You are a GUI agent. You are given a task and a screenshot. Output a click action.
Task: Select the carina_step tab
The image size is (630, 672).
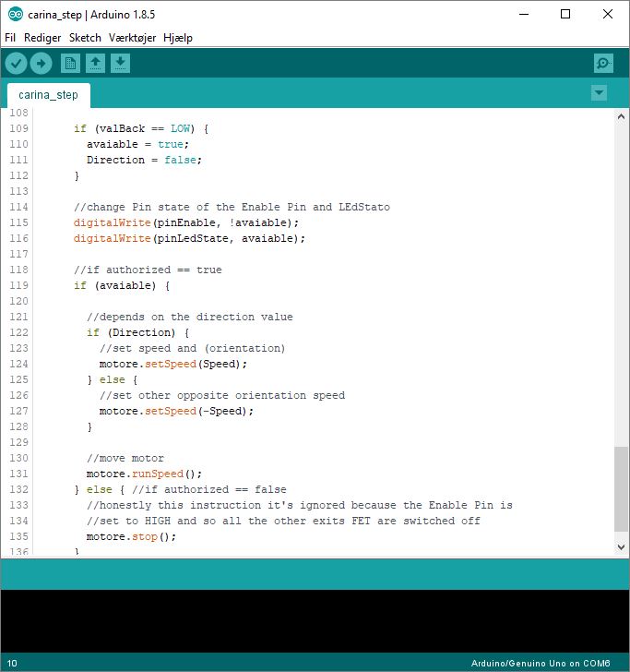click(48, 95)
